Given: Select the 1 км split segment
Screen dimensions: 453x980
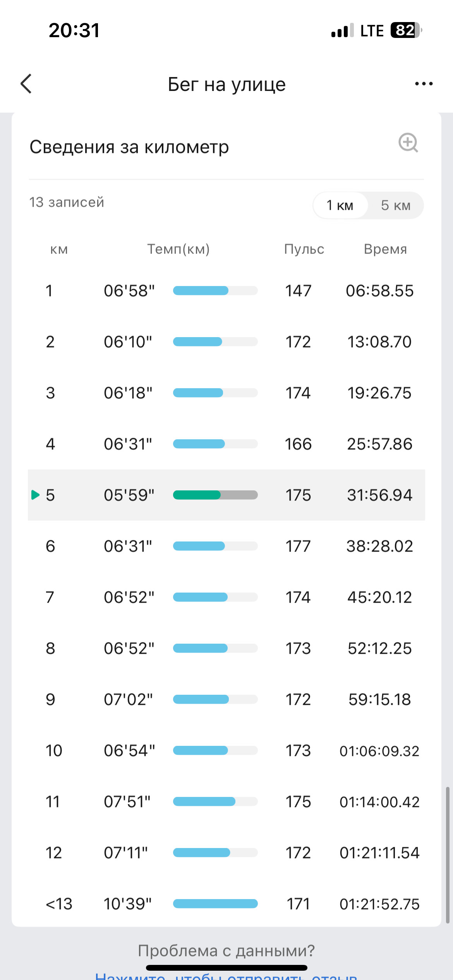Looking at the screenshot, I should click(x=340, y=205).
